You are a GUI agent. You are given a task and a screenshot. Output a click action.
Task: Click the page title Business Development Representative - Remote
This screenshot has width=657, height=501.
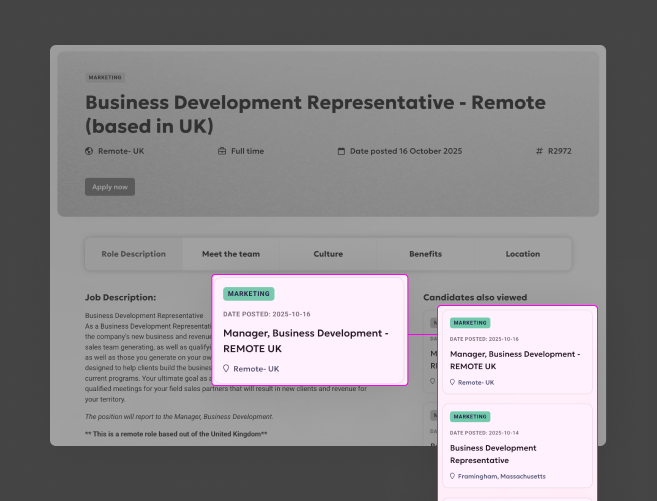click(316, 114)
